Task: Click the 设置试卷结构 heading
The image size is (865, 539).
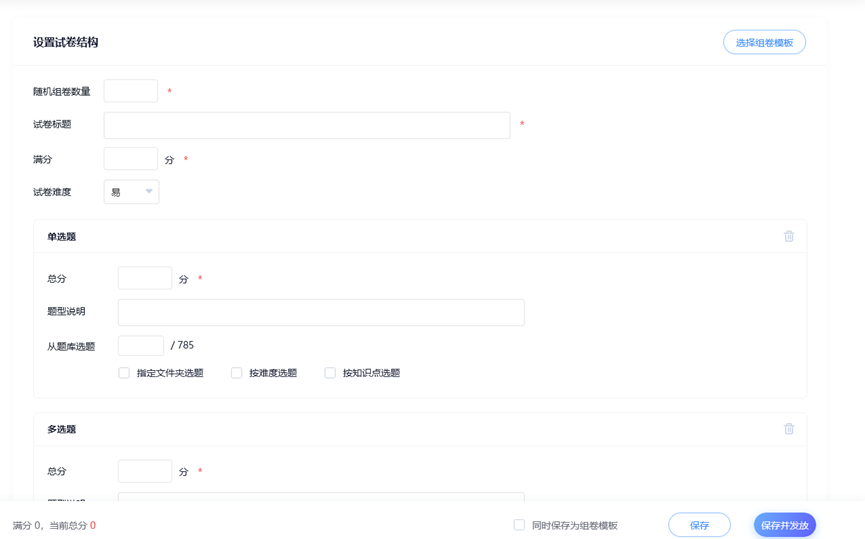Action: pos(66,42)
